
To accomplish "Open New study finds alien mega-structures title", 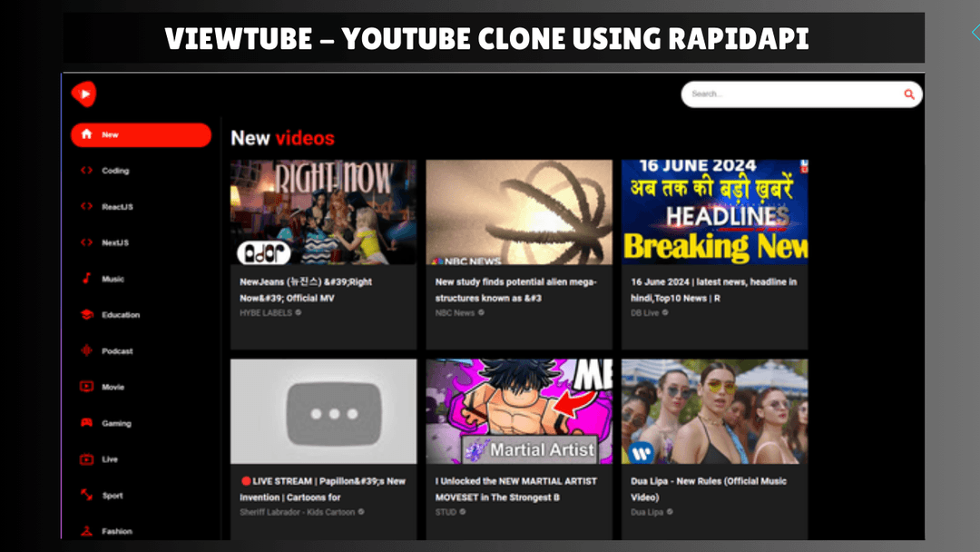I will tap(515, 290).
